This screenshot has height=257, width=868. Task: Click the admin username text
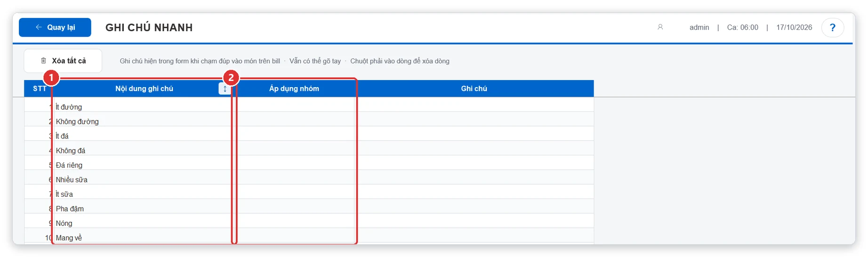(x=699, y=27)
